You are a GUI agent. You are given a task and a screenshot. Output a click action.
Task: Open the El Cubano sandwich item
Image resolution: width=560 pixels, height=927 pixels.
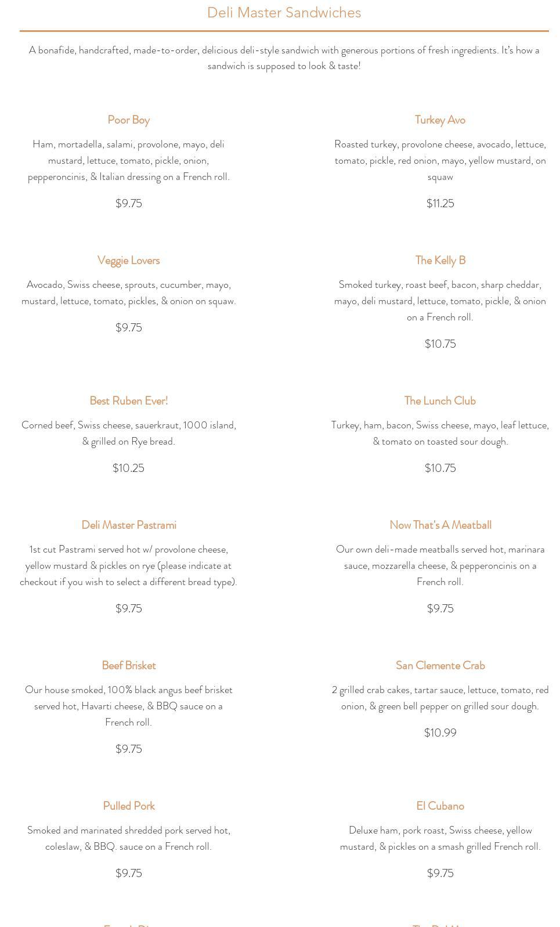(440, 806)
